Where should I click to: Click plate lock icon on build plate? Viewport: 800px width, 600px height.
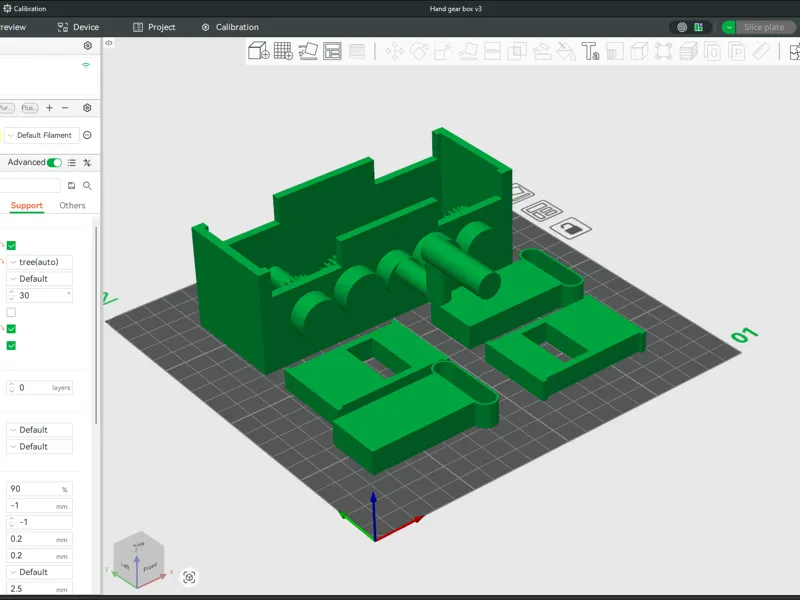pos(570,228)
